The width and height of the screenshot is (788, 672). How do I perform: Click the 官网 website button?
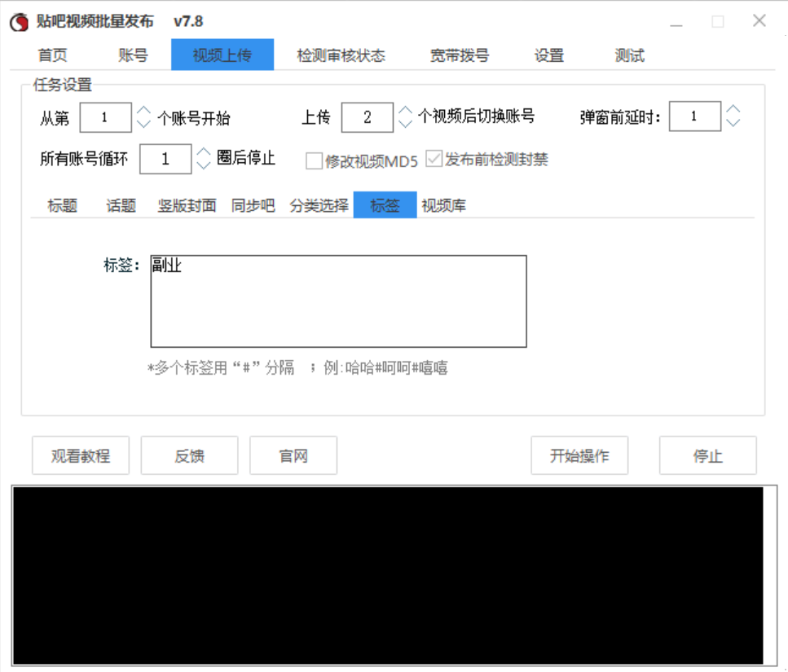[293, 456]
